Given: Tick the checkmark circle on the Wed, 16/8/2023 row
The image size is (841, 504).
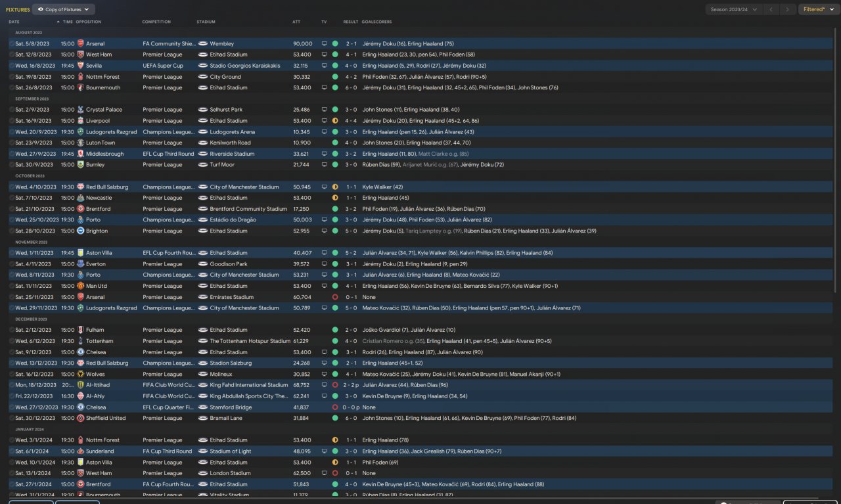Looking at the screenshot, I should [12, 66].
